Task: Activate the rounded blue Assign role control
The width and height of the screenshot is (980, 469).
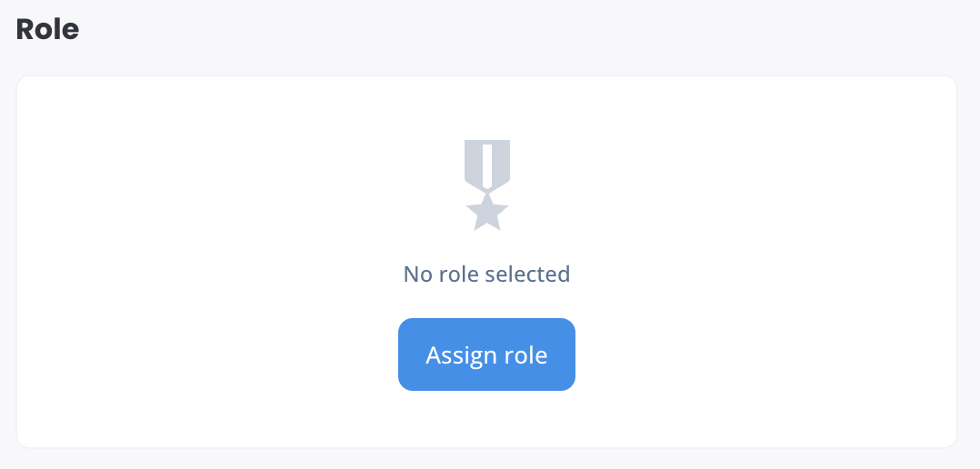Action: [x=486, y=354]
